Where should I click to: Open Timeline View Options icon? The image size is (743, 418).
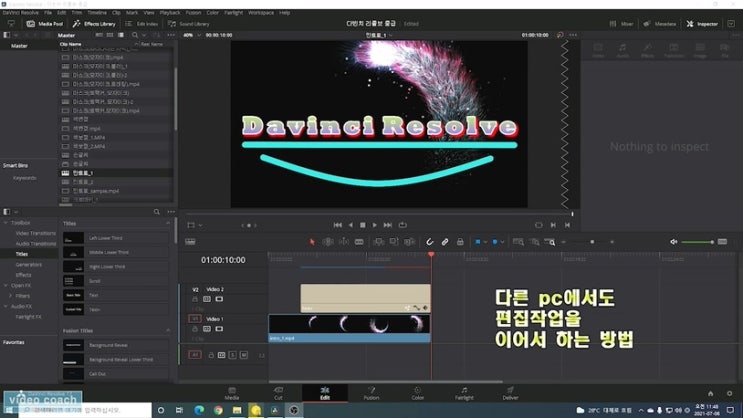[190, 242]
